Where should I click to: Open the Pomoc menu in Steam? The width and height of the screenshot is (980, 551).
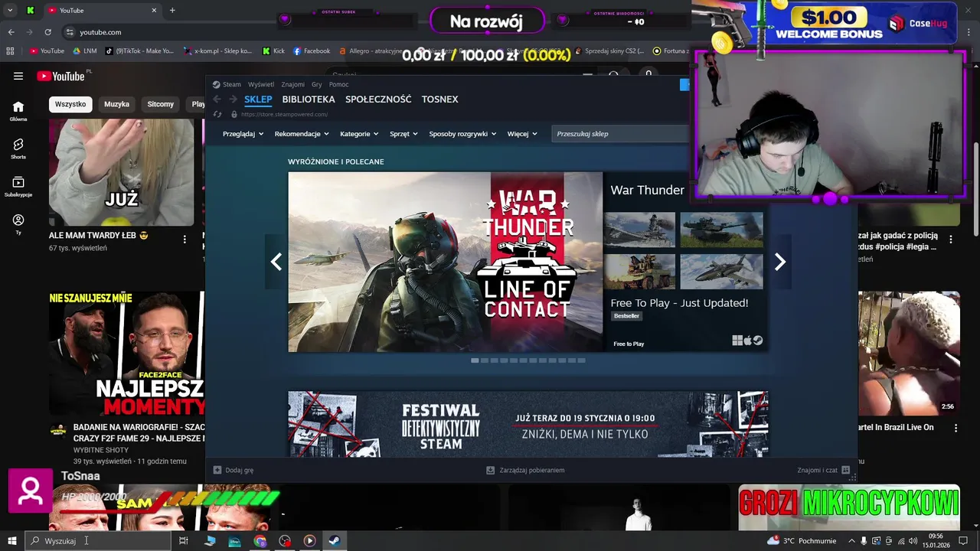tap(338, 84)
